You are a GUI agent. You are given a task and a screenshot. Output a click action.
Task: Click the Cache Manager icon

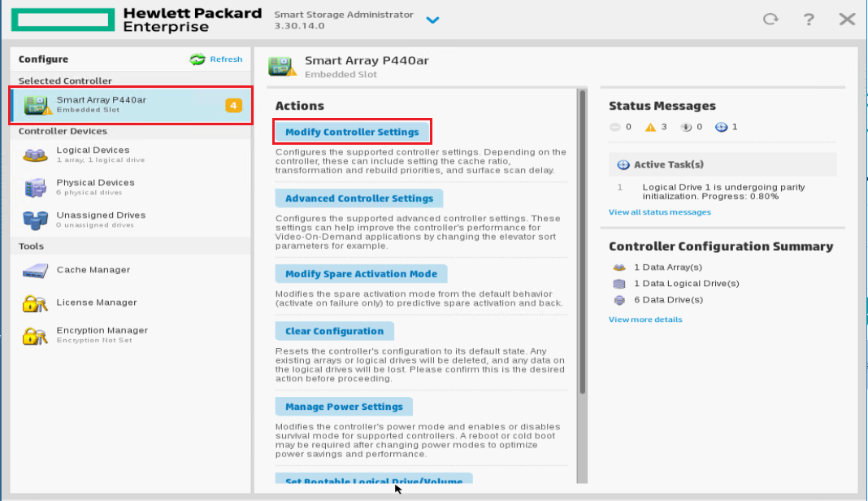[x=35, y=271]
